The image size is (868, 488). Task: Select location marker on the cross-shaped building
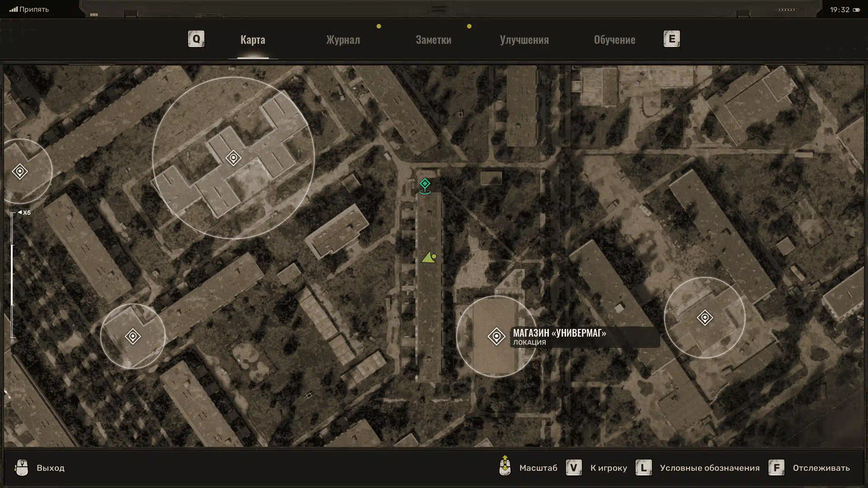[233, 158]
